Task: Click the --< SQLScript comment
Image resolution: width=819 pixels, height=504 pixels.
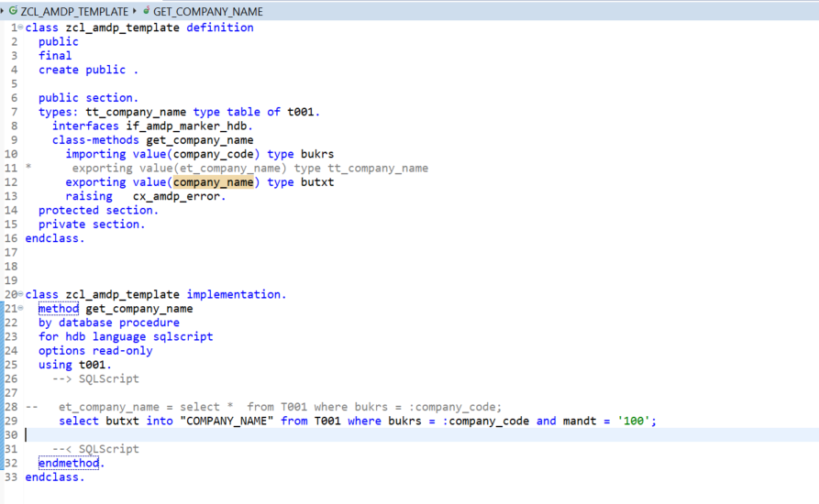Action: pos(95,449)
